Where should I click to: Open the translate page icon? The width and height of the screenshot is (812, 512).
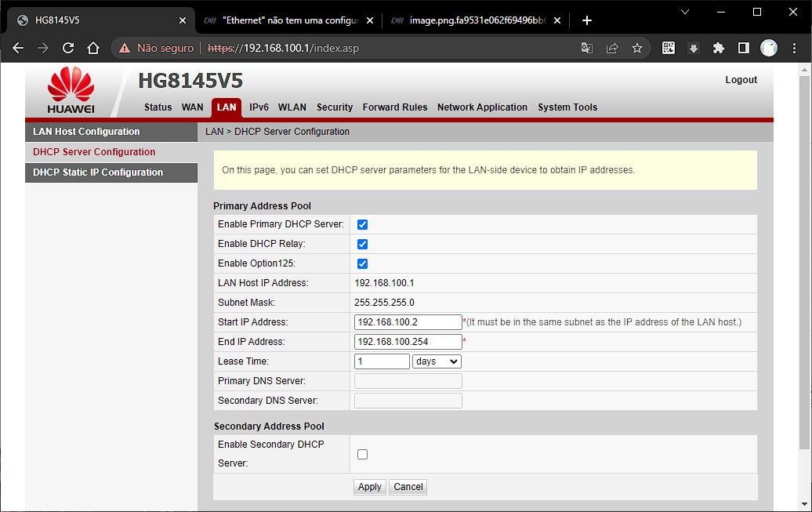[587, 48]
